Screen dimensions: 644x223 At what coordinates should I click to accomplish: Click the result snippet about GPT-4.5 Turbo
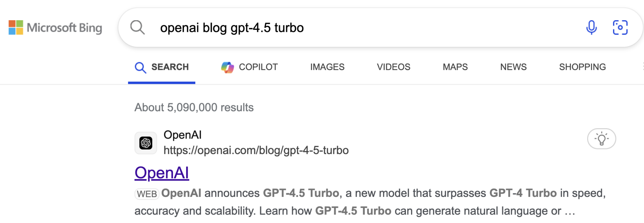coord(370,202)
